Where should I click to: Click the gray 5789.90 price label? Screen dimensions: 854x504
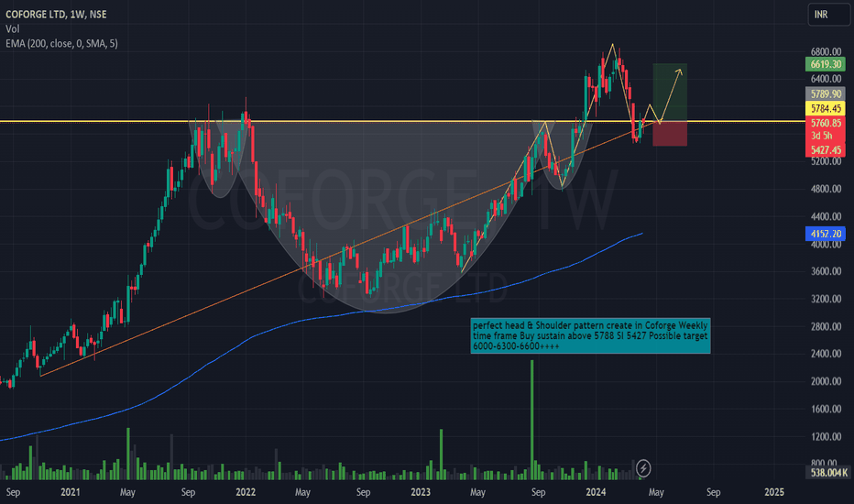(x=825, y=93)
